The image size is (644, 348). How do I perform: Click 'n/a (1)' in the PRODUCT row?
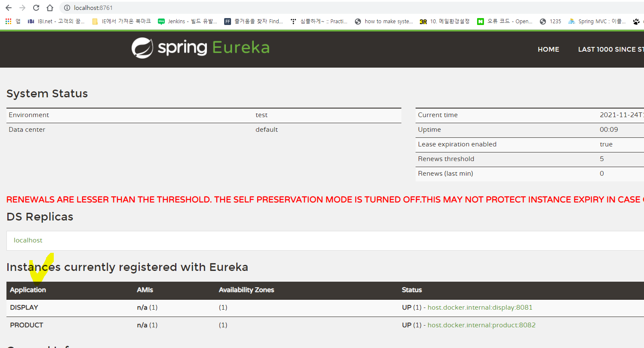tap(147, 325)
